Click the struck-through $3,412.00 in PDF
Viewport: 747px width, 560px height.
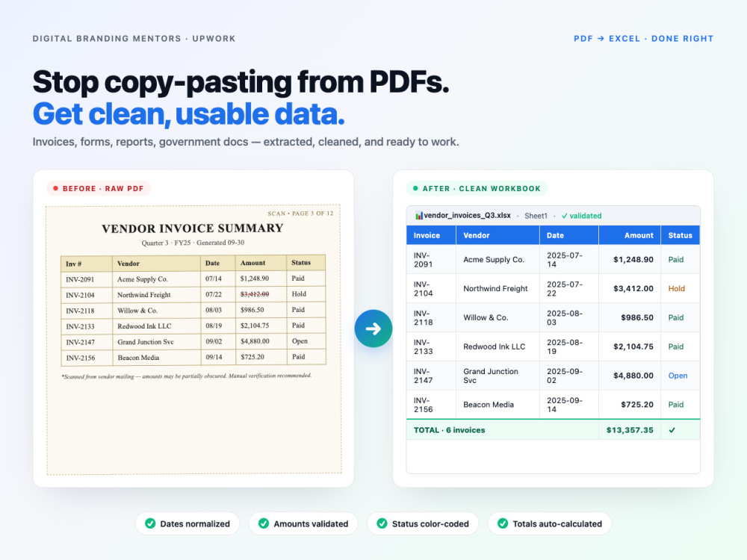pos(255,294)
